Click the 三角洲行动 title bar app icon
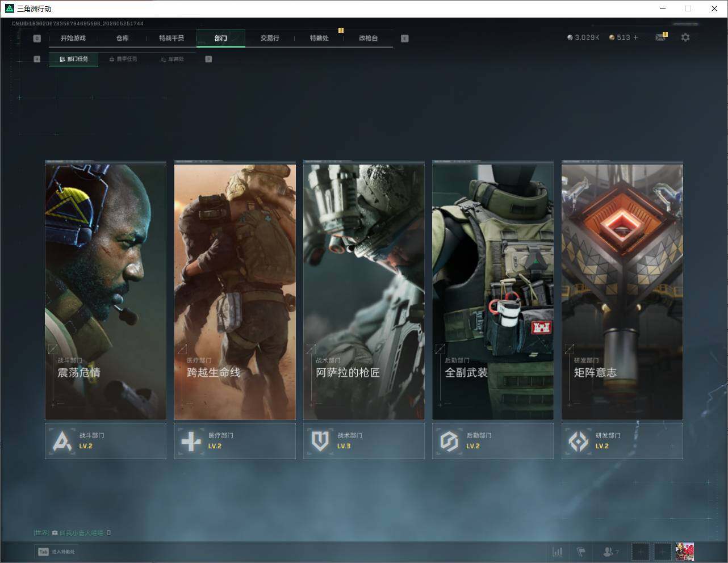The image size is (728, 563). coord(9,9)
